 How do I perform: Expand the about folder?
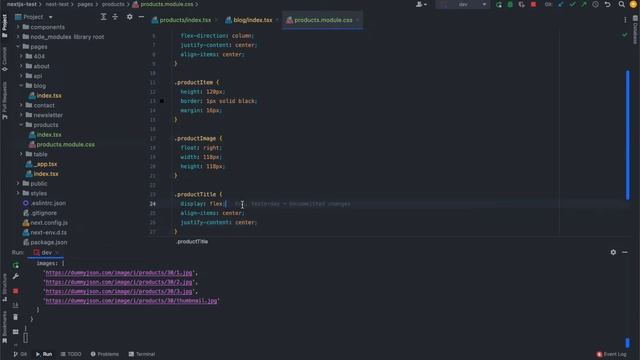click(21, 66)
